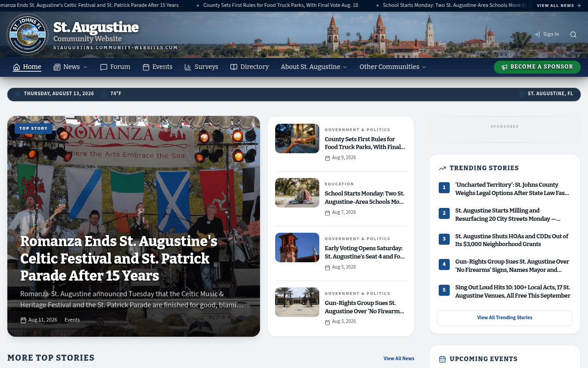Image resolution: width=588 pixels, height=368 pixels.
Task: Open the Romanza Ends Celtic Festival headline
Action: 119,258
